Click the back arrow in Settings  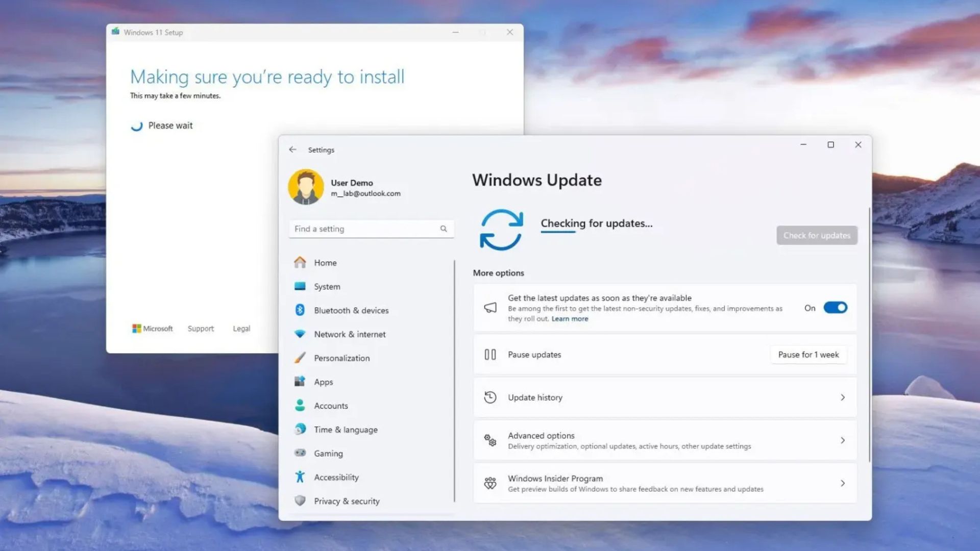[x=292, y=149]
